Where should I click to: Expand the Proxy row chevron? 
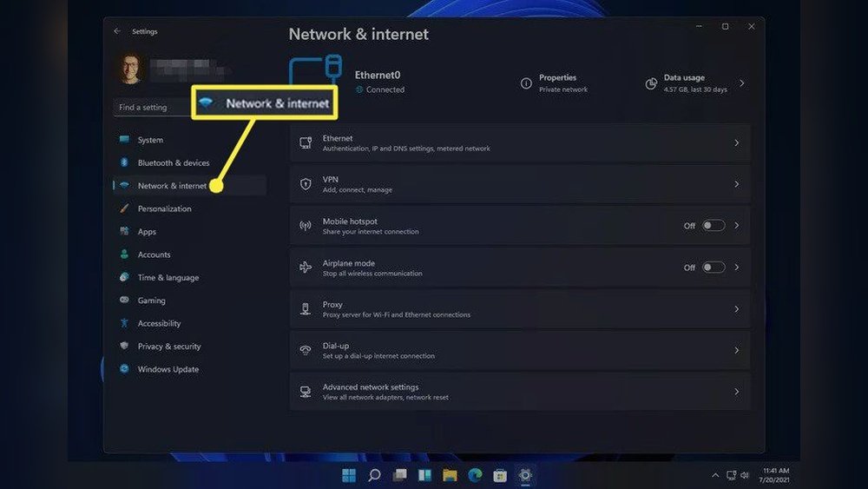click(736, 309)
